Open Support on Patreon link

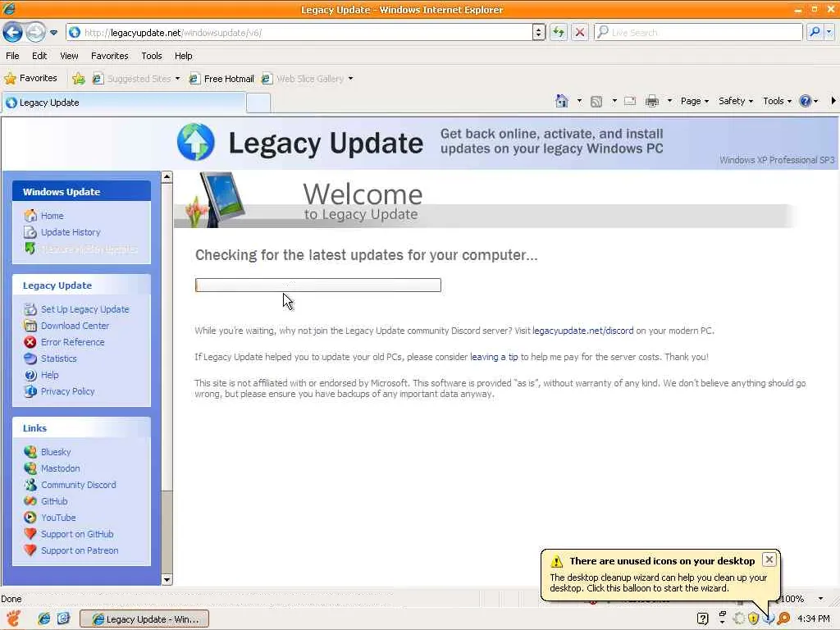click(x=80, y=550)
